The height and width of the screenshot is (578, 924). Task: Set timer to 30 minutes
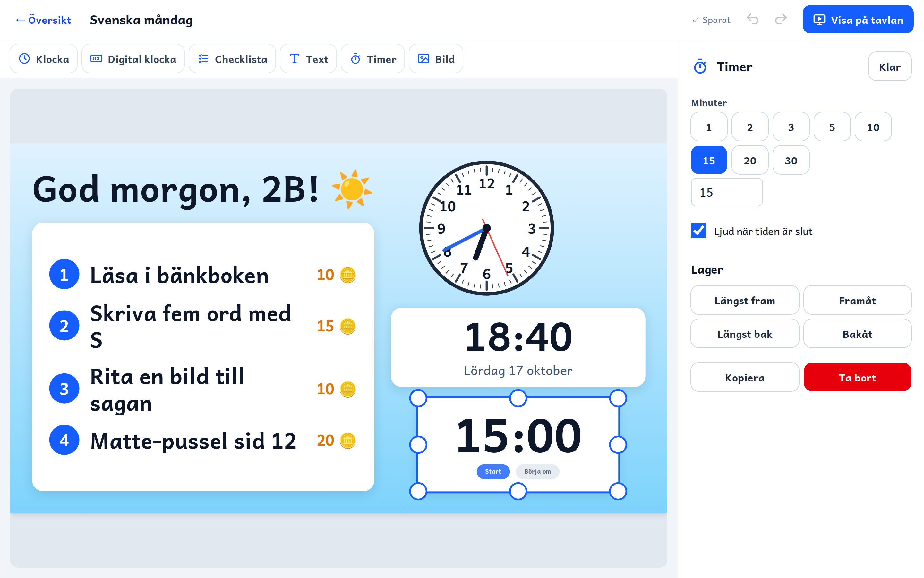[791, 160]
